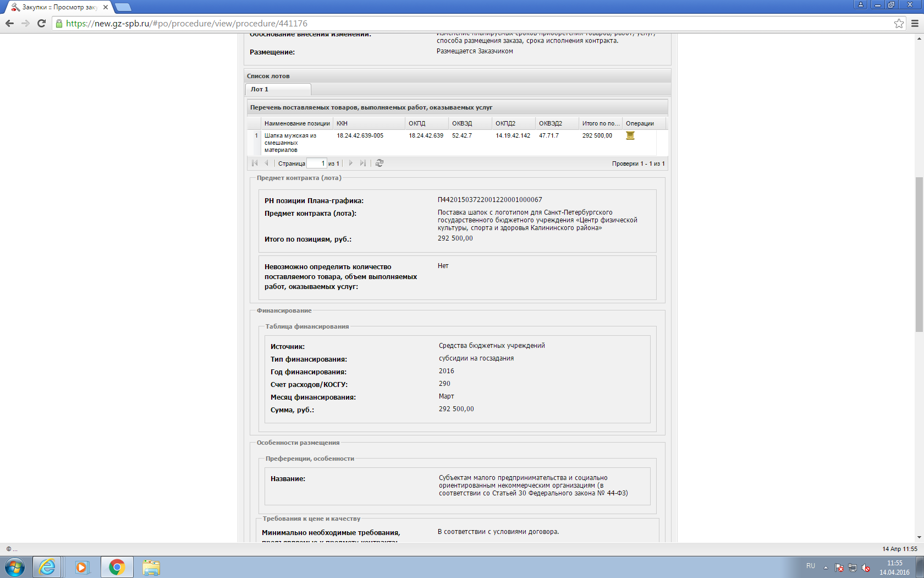This screenshot has height=578, width=924.
Task: Click the ККН column header
Action: pyautogui.click(x=369, y=123)
